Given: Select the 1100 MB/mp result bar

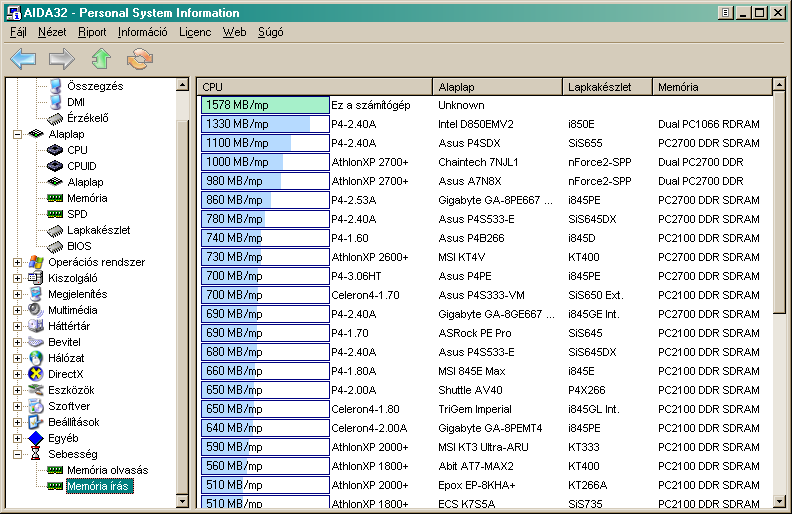Looking at the screenshot, I should (x=265, y=143).
